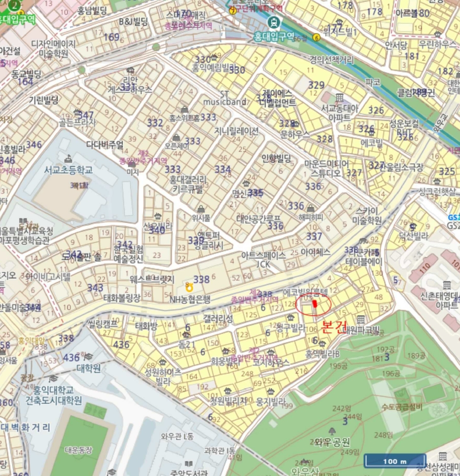Image resolution: width=460 pixels, height=476 pixels.
Task: Select the 지니릴레이션 label
Action: click(x=236, y=131)
